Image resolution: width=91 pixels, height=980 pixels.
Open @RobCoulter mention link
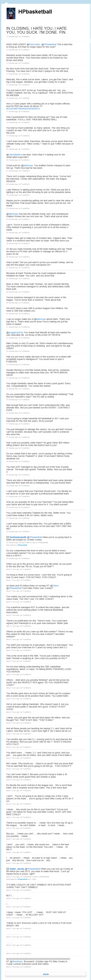pos(34,45)
